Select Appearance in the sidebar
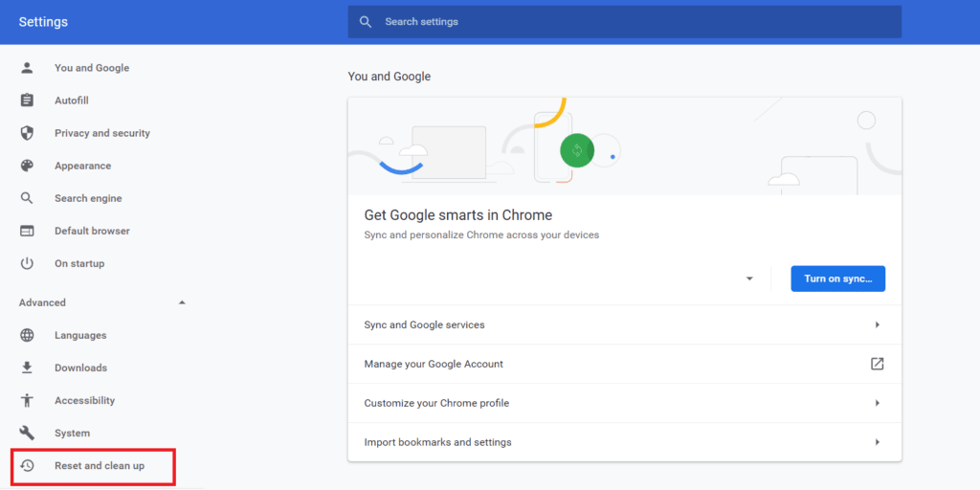Image resolution: width=980 pixels, height=490 pixels. click(x=83, y=166)
